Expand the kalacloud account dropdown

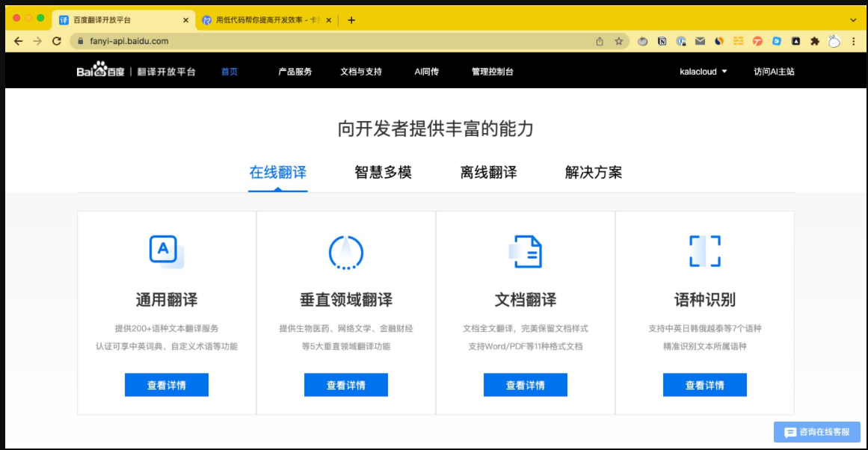(x=703, y=72)
